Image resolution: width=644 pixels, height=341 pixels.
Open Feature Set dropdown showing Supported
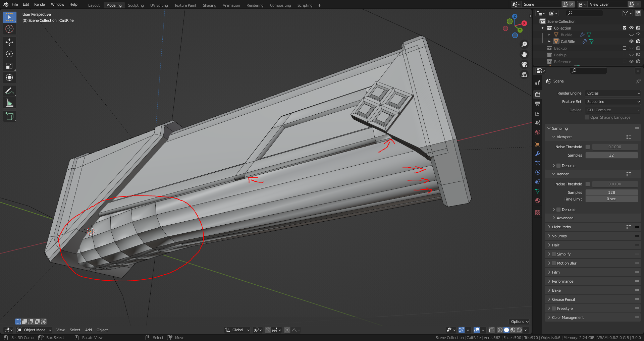click(x=613, y=102)
